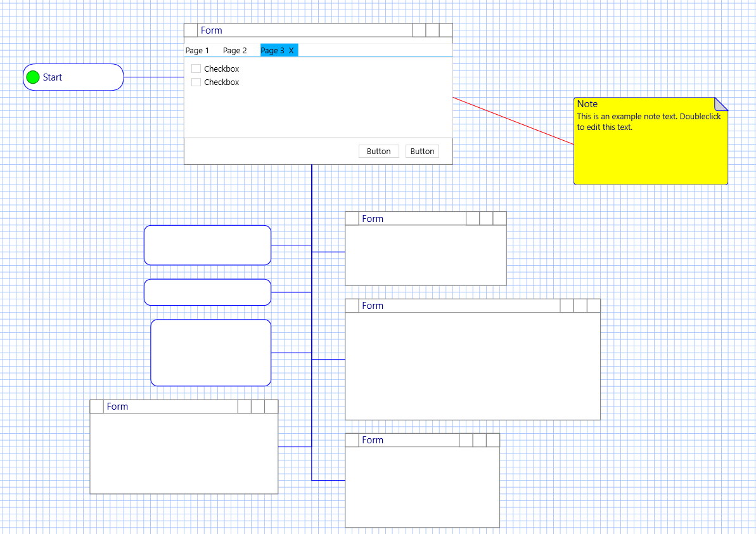Select the tallest empty rounded rectangle shape
756x534 pixels.
tap(210, 353)
